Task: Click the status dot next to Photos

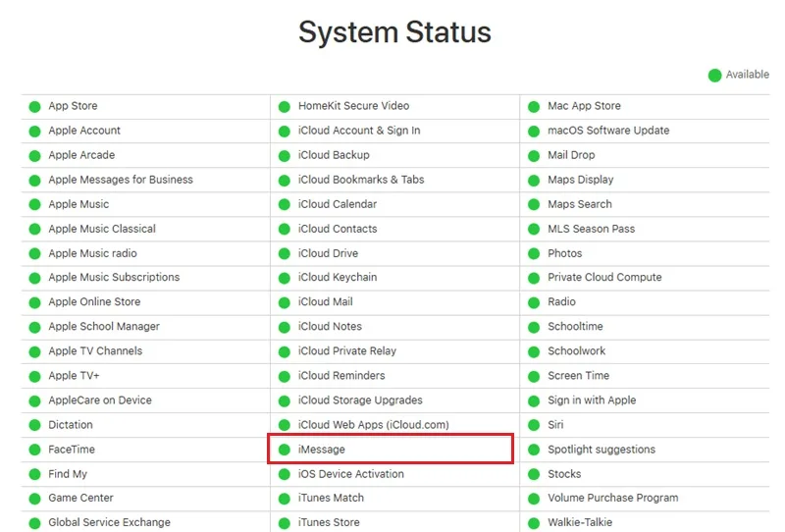Action: click(534, 254)
